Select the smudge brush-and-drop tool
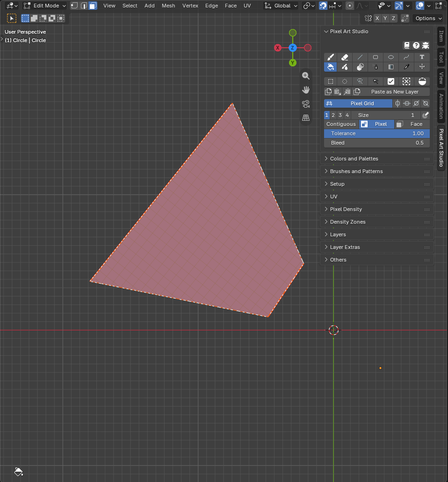This screenshot has width=448, height=482. 345,67
